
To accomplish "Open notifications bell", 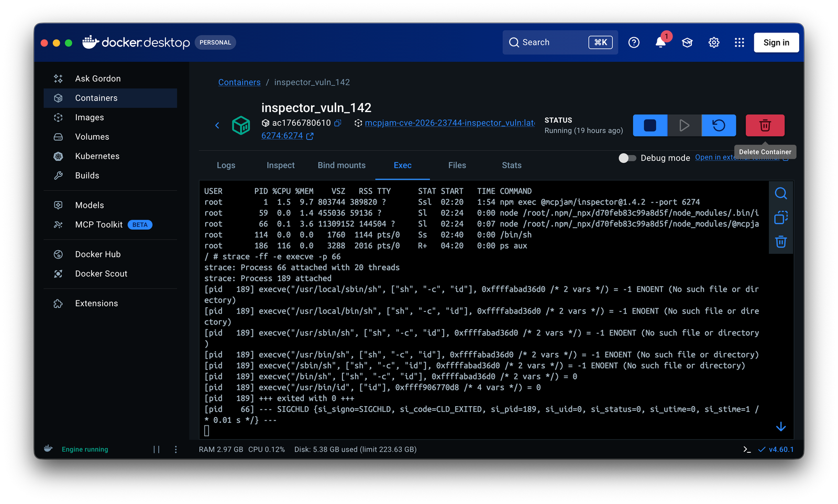I will (660, 42).
